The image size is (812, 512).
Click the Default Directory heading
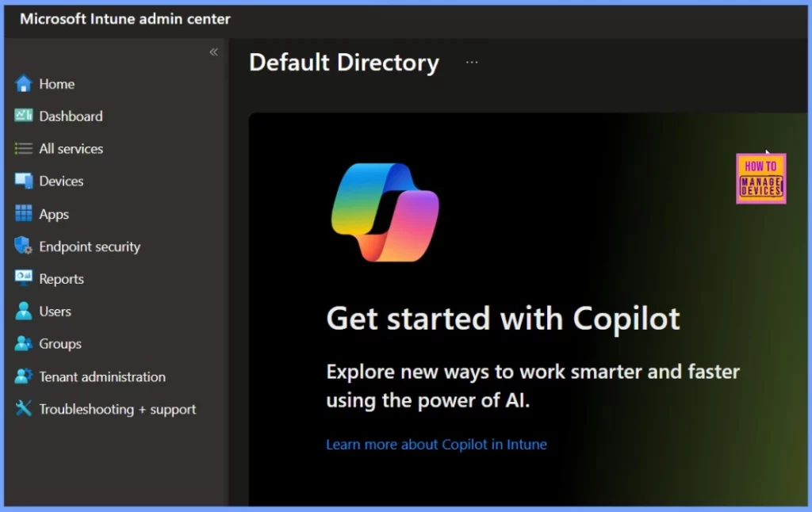[344, 63]
